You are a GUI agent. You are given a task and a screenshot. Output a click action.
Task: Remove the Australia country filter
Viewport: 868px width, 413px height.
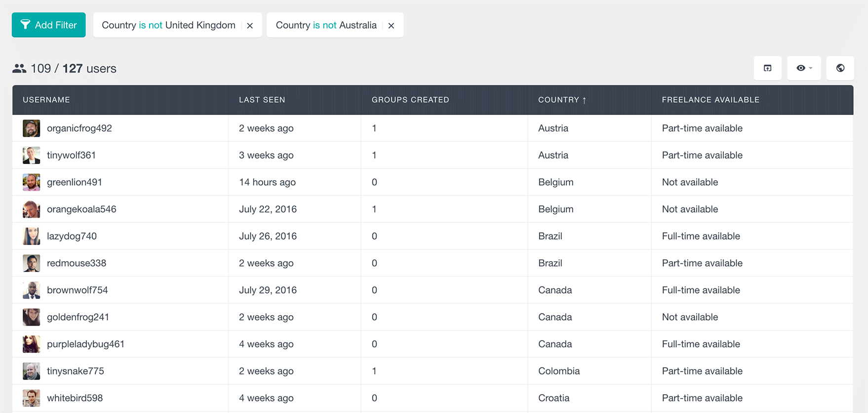(x=391, y=25)
